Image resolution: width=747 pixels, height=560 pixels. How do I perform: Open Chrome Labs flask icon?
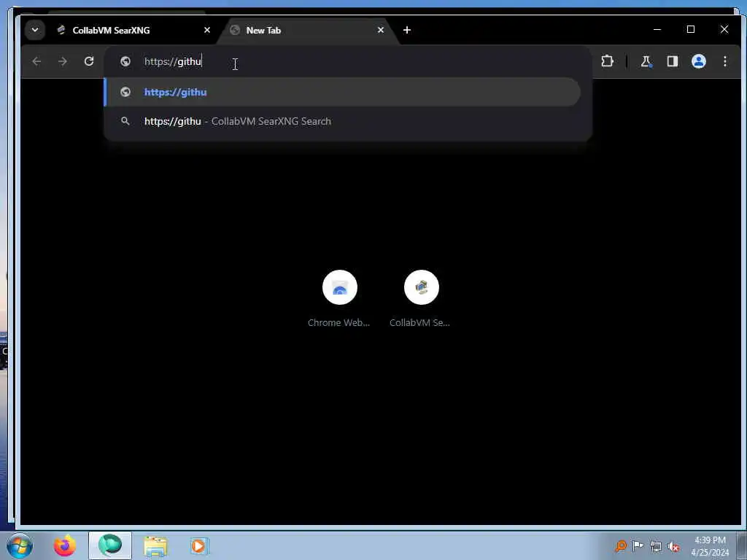click(x=646, y=61)
